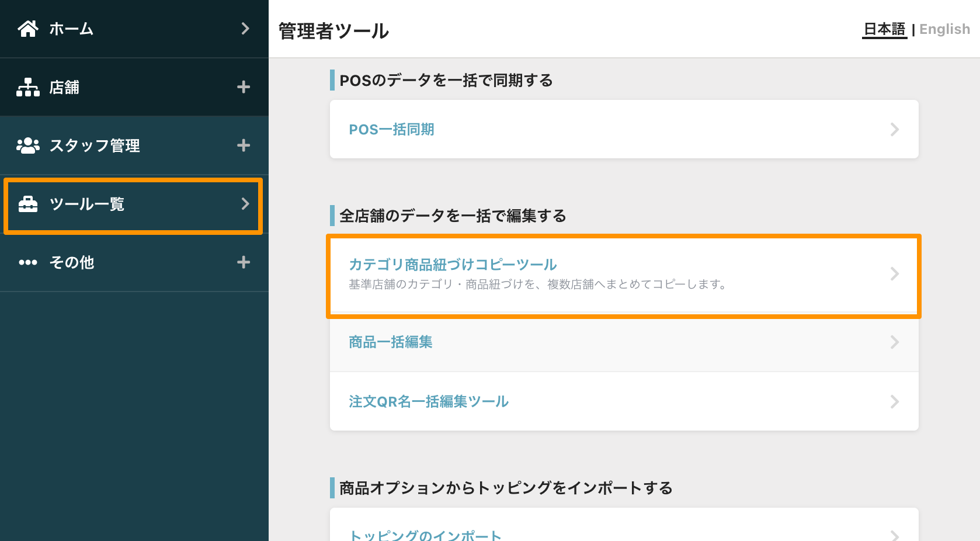This screenshot has width=980, height=541.
Task: Click the store hierarchy icon beside 店舗
Action: pos(28,87)
